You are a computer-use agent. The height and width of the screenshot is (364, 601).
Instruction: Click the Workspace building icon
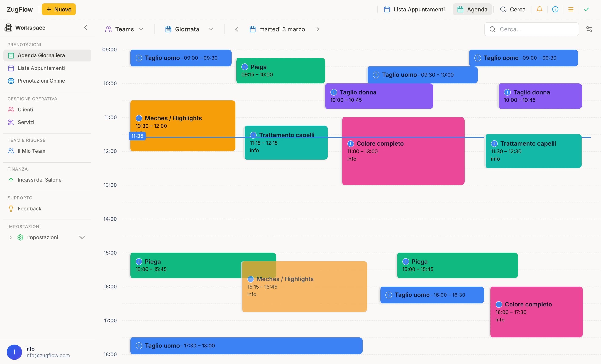tap(8, 28)
